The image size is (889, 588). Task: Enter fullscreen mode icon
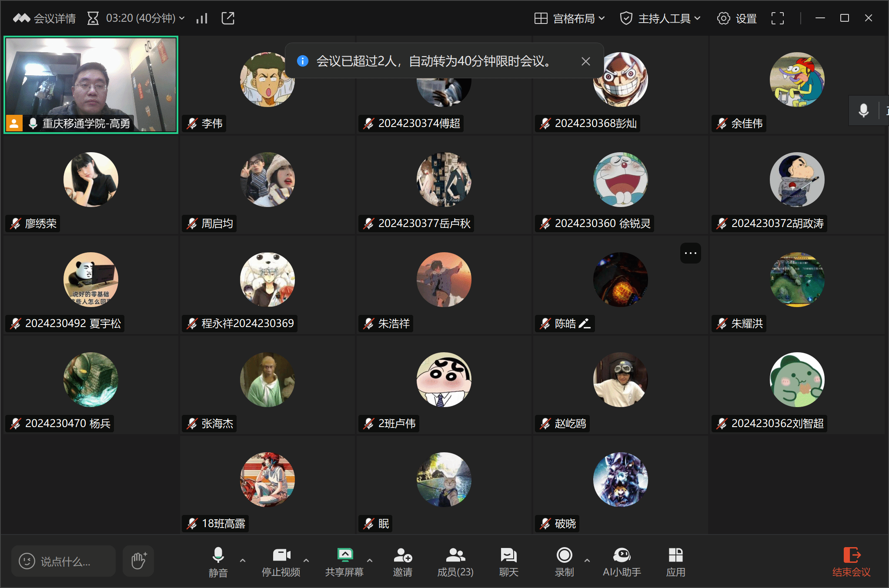[x=777, y=18]
